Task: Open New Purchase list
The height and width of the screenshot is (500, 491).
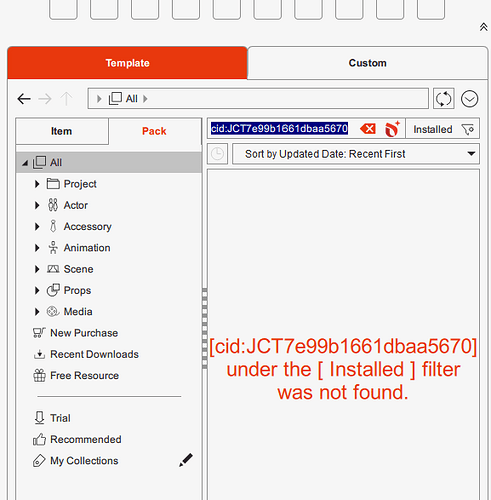Action: click(84, 333)
